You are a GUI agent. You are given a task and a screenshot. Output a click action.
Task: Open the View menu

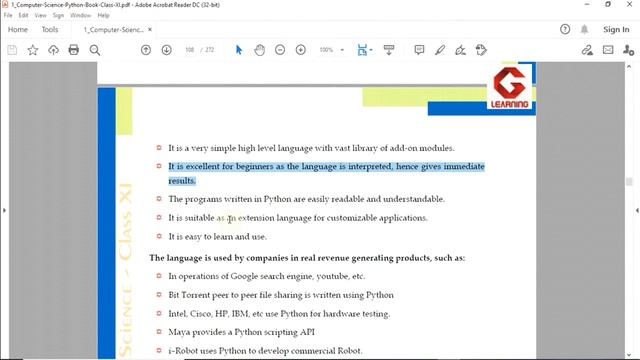click(40, 15)
